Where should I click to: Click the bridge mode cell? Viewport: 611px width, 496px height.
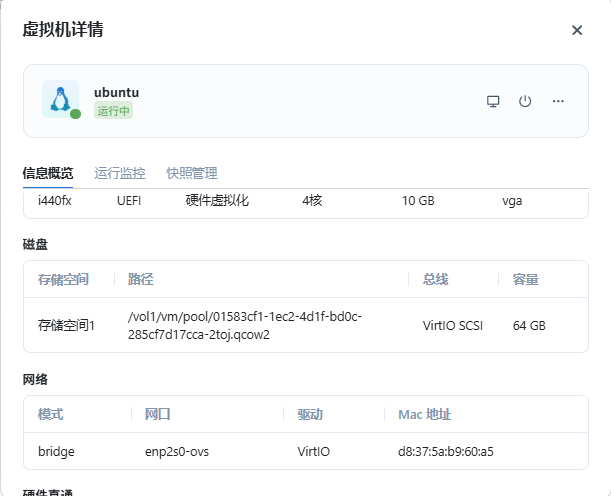coord(56,452)
